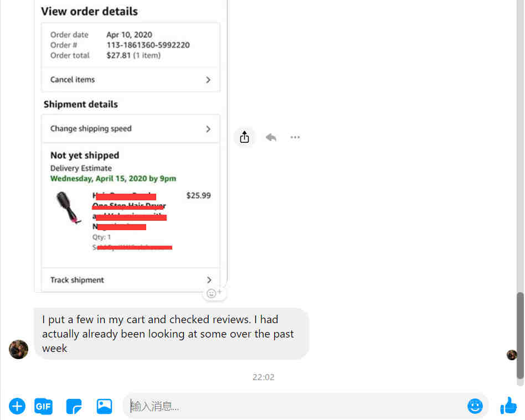This screenshot has height=420, width=525.
Task: Focus the message input field
Action: click(x=295, y=406)
